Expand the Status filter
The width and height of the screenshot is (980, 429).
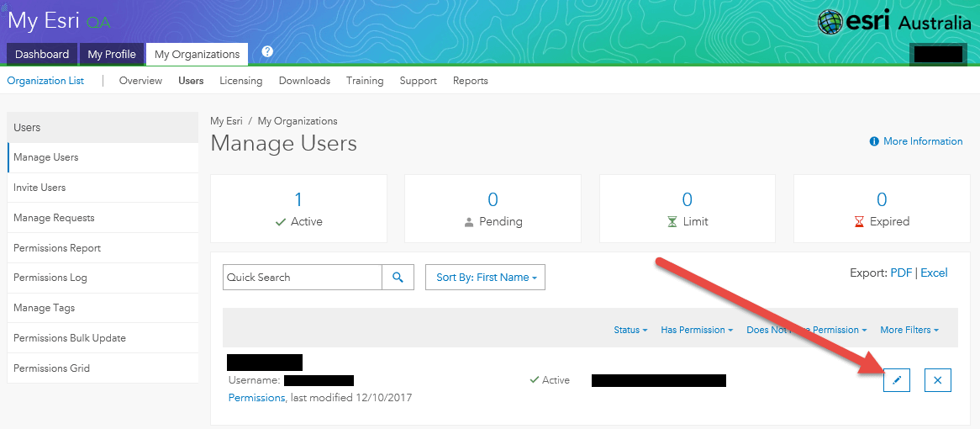point(630,330)
